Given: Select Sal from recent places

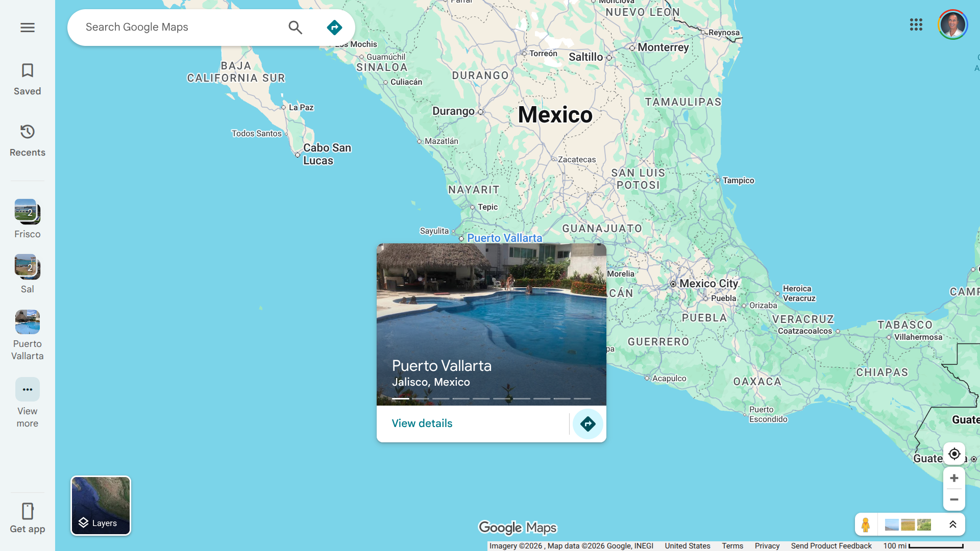Looking at the screenshot, I should tap(28, 273).
